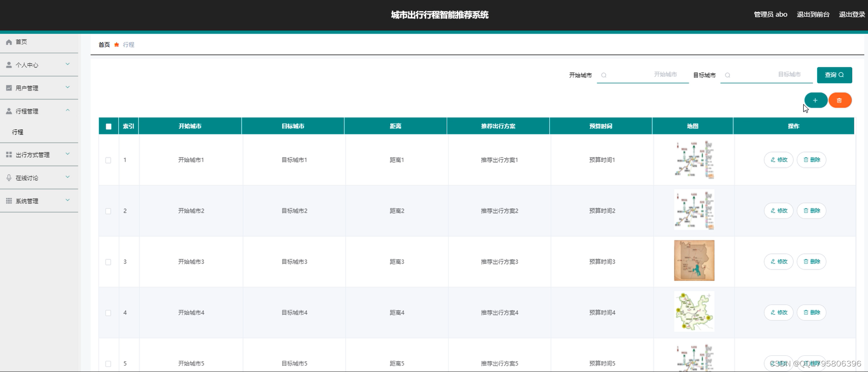Click the 推荐出行方案 column header

click(498, 126)
